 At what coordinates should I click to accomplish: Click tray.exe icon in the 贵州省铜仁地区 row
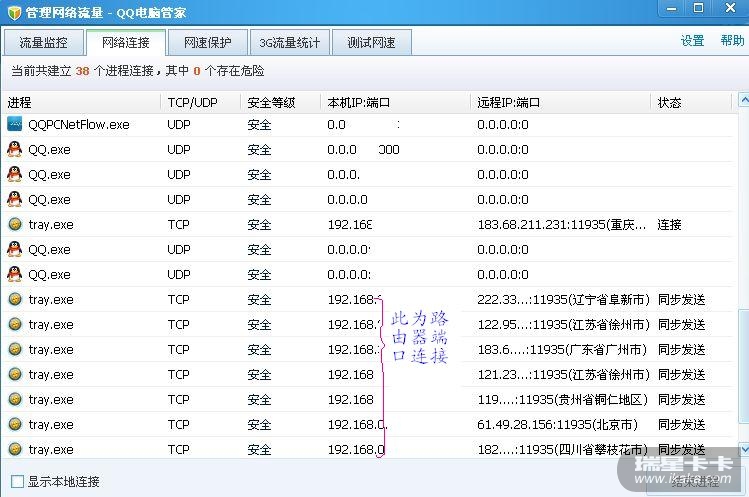(x=15, y=399)
